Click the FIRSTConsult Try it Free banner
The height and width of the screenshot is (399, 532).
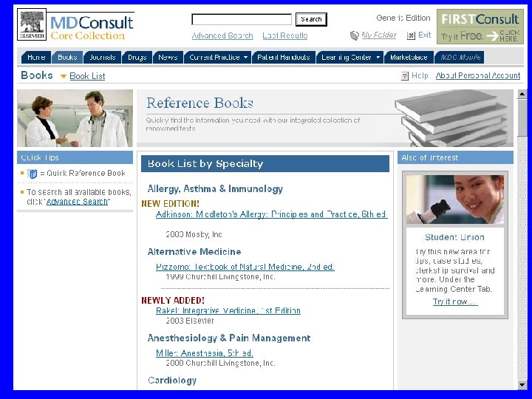[x=480, y=27]
